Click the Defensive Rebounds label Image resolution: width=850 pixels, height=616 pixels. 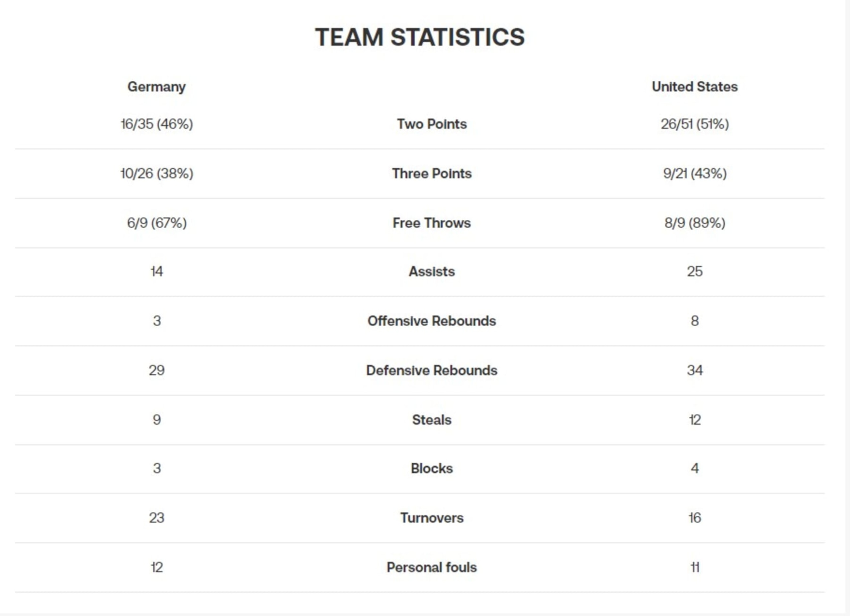432,370
